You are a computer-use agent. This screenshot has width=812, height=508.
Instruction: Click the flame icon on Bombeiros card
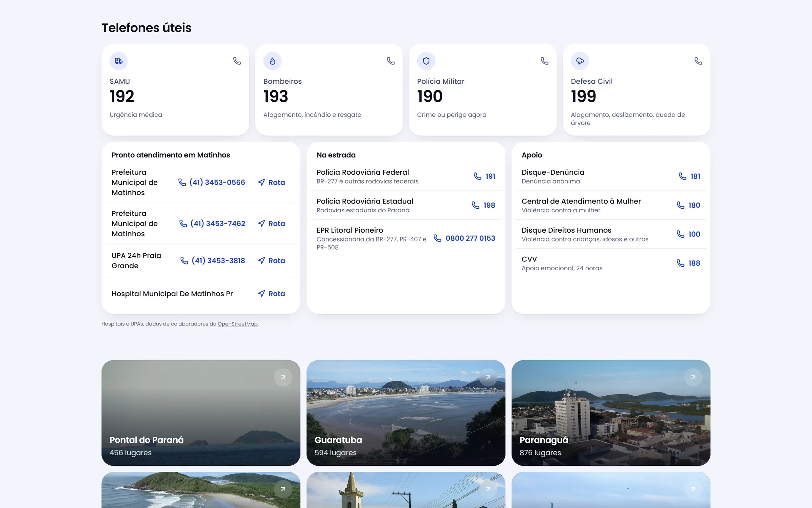[x=272, y=61]
